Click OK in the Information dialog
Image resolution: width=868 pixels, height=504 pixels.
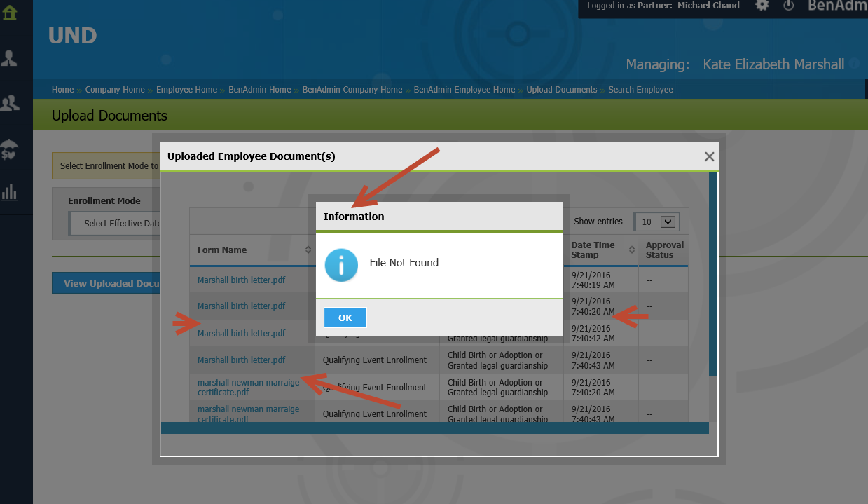pyautogui.click(x=345, y=318)
